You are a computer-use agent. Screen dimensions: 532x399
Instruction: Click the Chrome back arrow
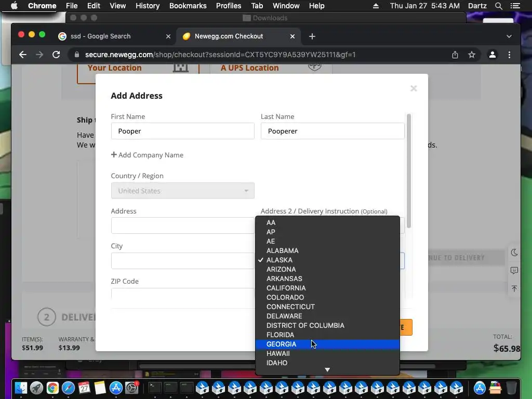23,55
